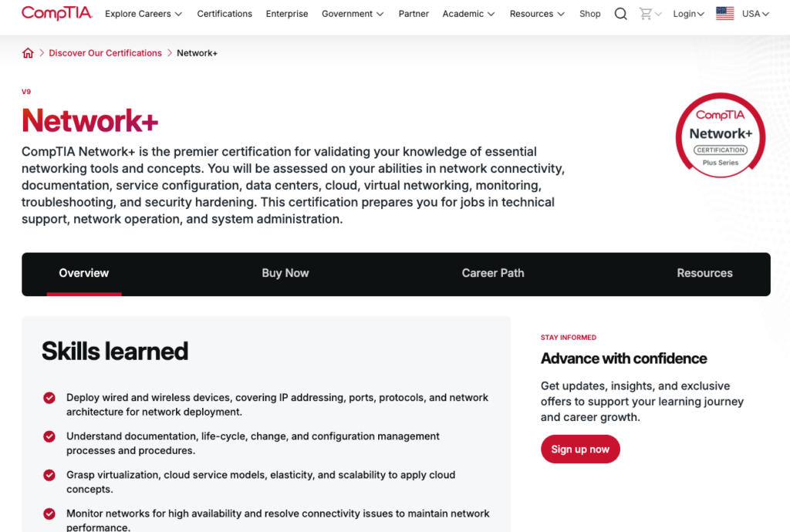This screenshot has width=790, height=532.
Task: Expand the Academic menu
Action: coord(468,13)
